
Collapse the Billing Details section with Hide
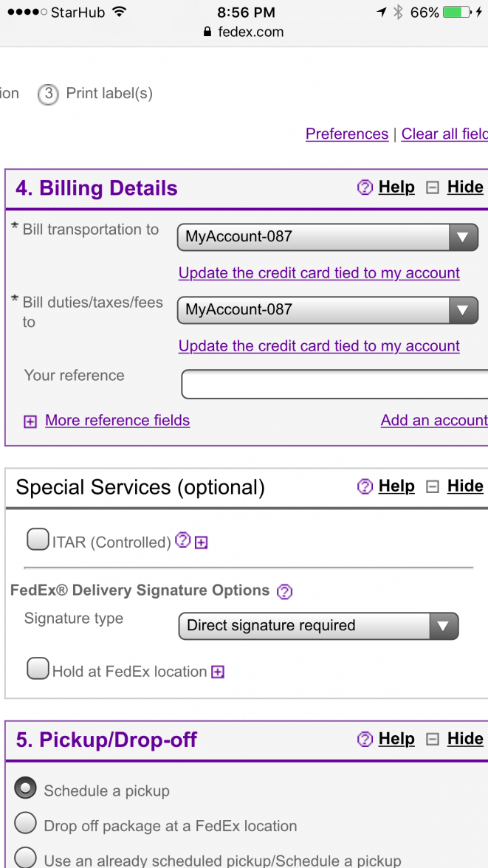pyautogui.click(x=464, y=187)
